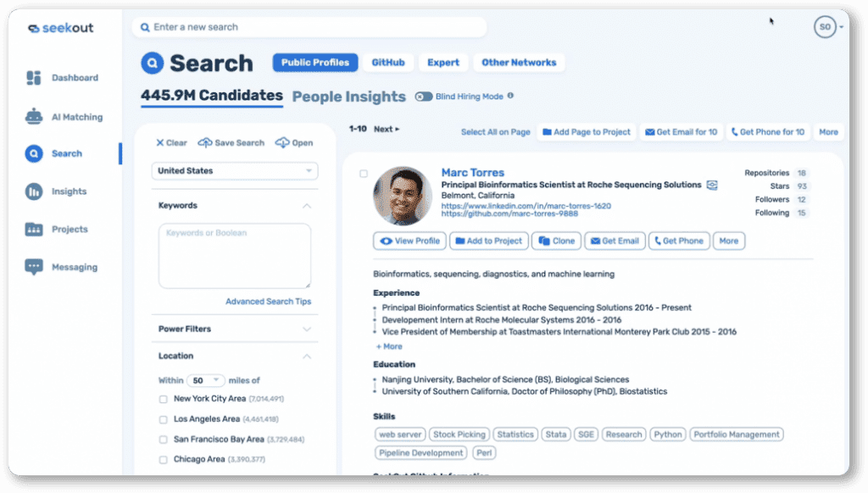
Task: Open the Dashboard sidebar icon
Action: coord(34,78)
